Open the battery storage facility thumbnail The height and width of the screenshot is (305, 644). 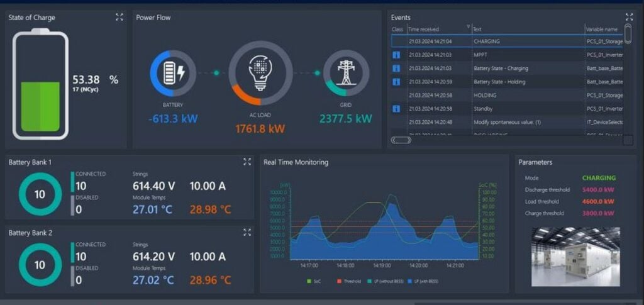(576, 257)
